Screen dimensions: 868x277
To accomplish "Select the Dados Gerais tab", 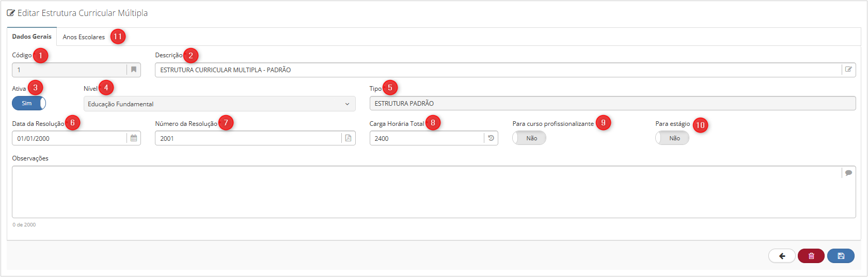I will coord(32,37).
